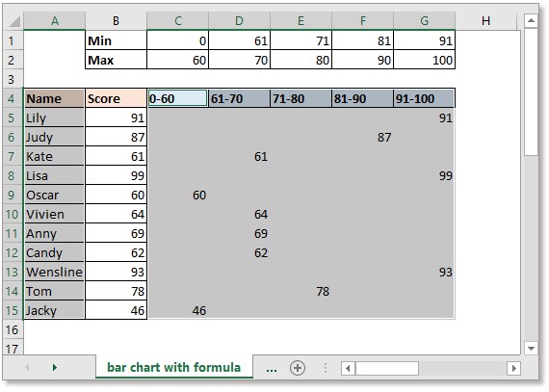Click the 'Min' label cell

point(116,40)
